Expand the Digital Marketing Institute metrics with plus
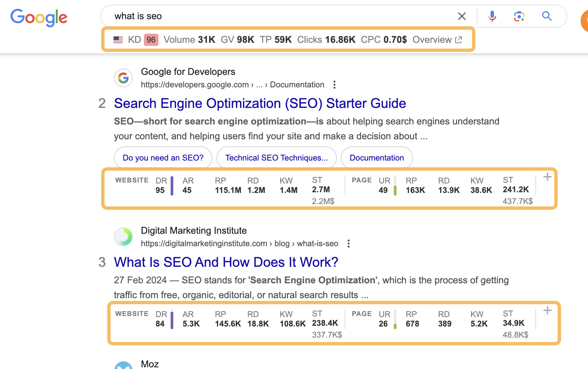 coord(548,310)
